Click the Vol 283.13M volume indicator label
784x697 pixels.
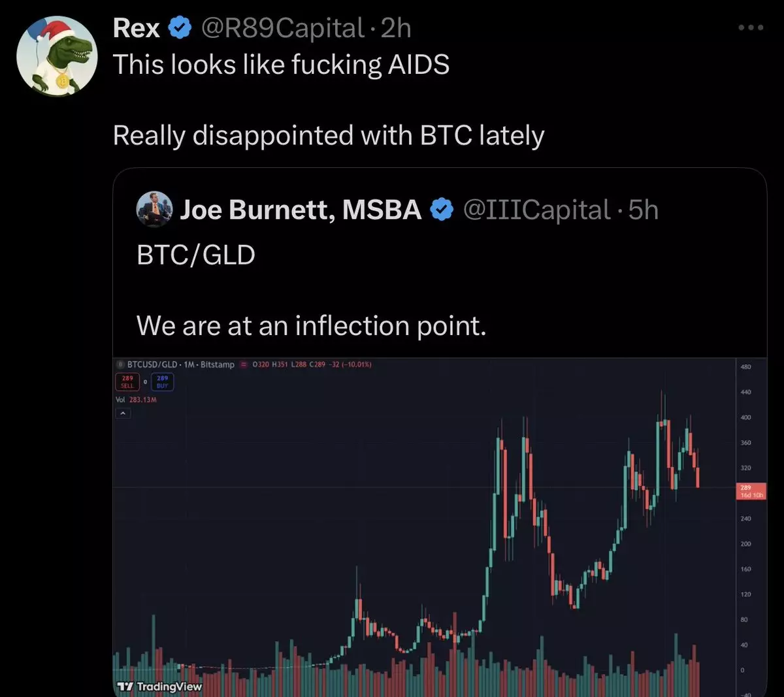tap(136, 399)
